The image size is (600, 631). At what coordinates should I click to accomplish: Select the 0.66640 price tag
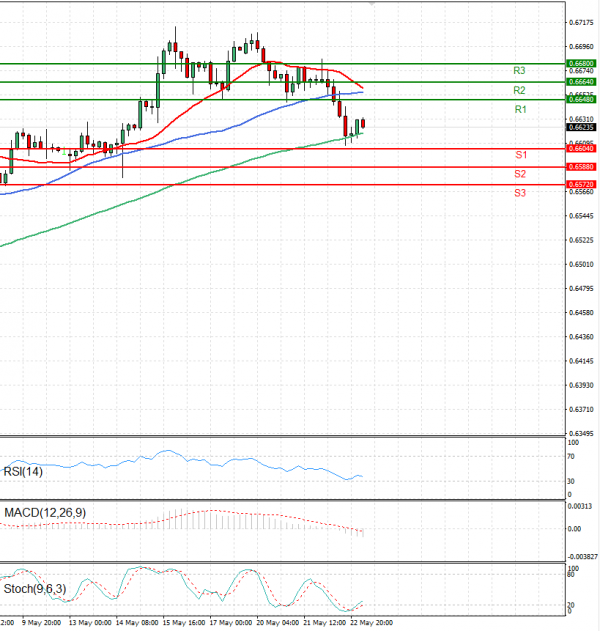tap(581, 82)
